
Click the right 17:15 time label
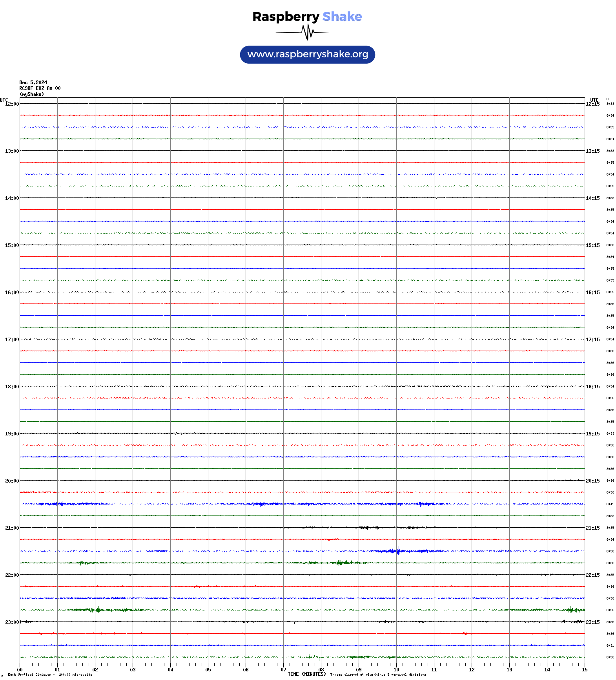point(593,340)
